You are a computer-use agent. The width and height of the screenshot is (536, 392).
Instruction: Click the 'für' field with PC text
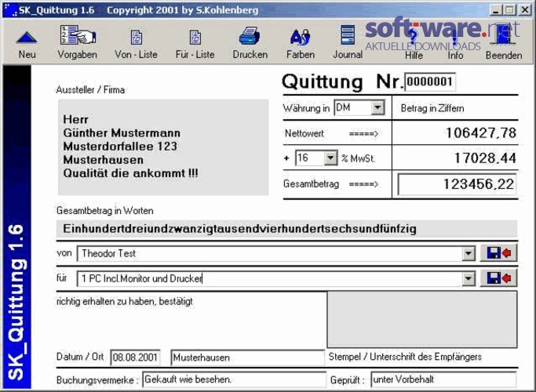coord(269,278)
